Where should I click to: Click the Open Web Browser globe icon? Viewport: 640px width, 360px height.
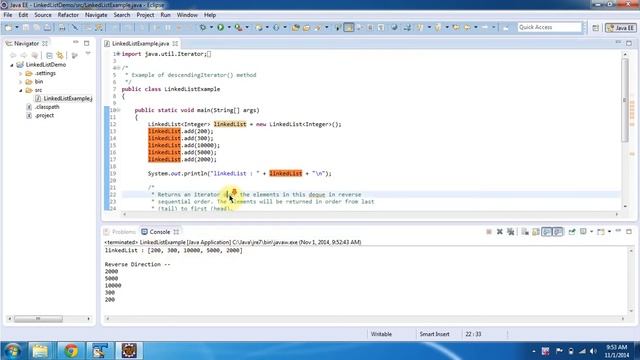pos(394,27)
